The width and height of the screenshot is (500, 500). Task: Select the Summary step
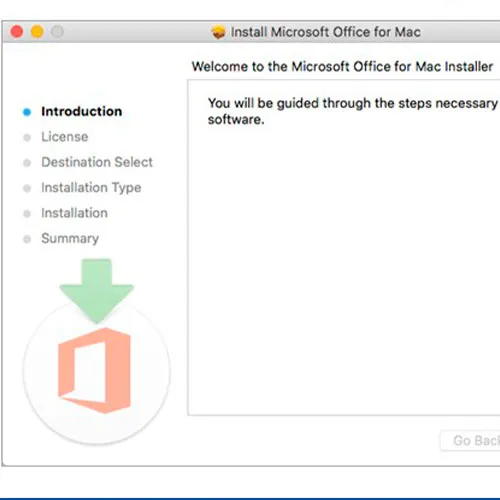[x=70, y=239]
